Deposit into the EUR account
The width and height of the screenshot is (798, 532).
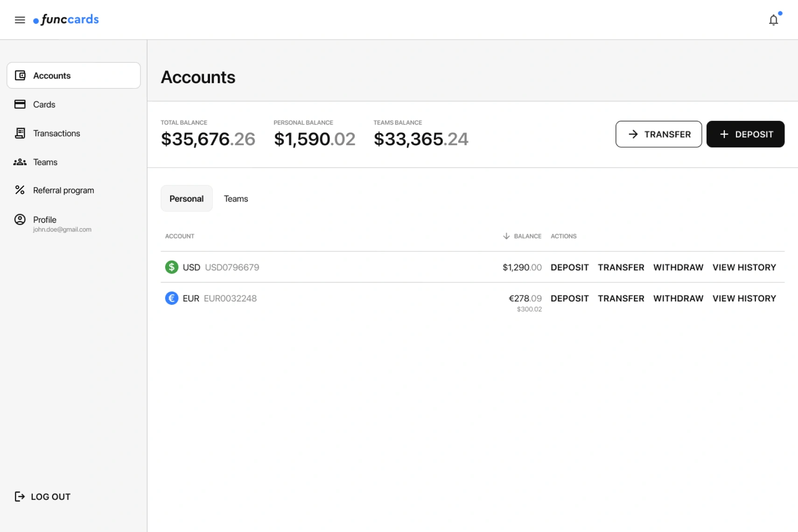click(569, 299)
